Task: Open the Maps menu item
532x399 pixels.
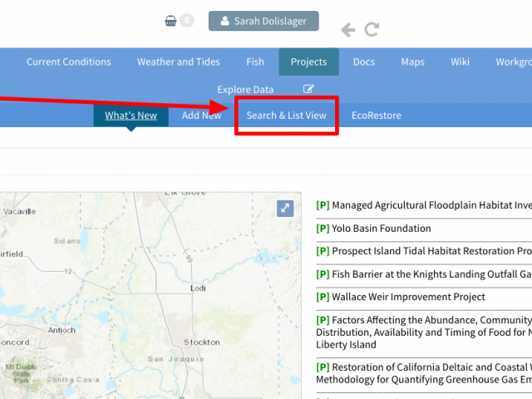Action: [x=412, y=62]
